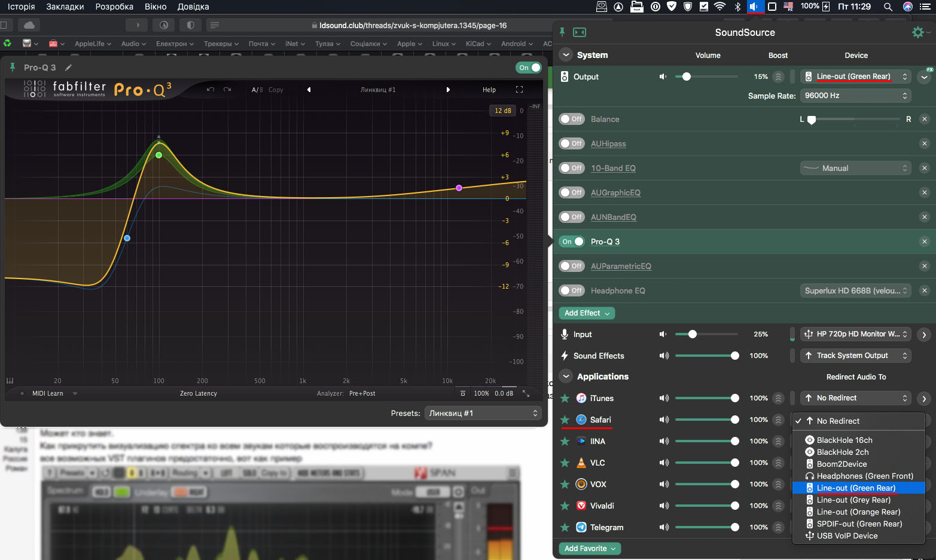Mute VLC audio speaker icon
The width and height of the screenshot is (936, 560).
(664, 463)
